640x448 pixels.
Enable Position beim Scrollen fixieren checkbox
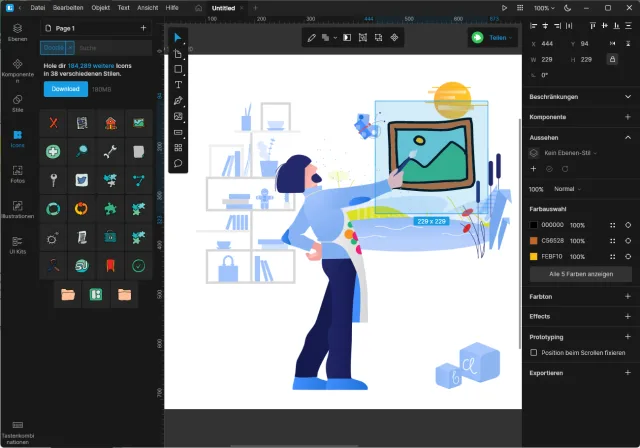533,352
